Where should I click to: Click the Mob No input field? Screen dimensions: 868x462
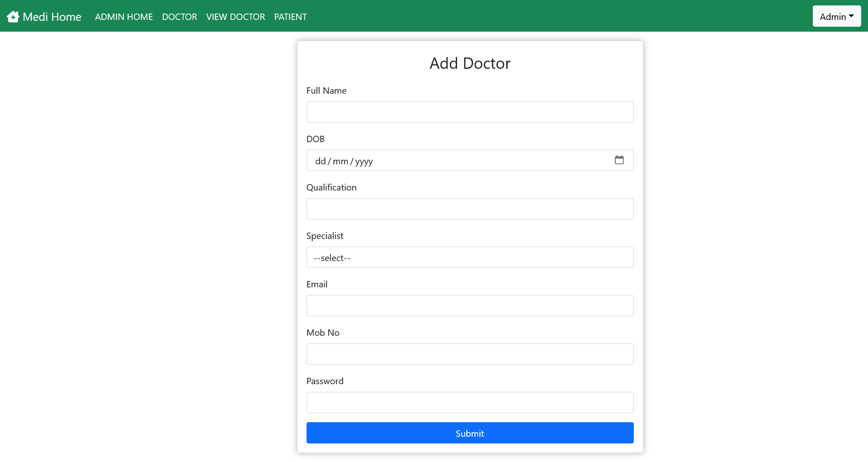(x=470, y=354)
